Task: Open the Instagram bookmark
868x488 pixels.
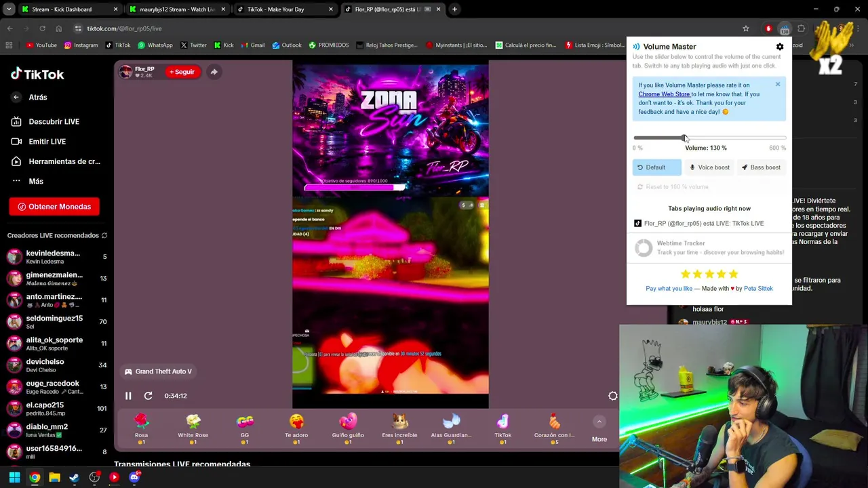Action: coord(81,45)
